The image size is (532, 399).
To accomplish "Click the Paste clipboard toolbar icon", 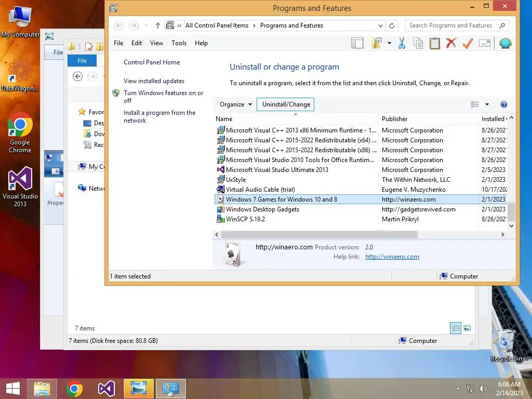I will 435,44.
